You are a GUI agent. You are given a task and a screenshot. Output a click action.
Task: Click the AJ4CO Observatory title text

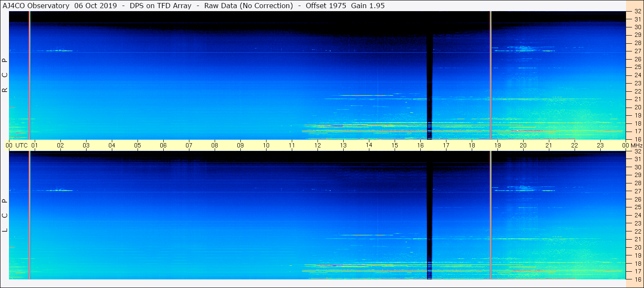[x=36, y=6]
